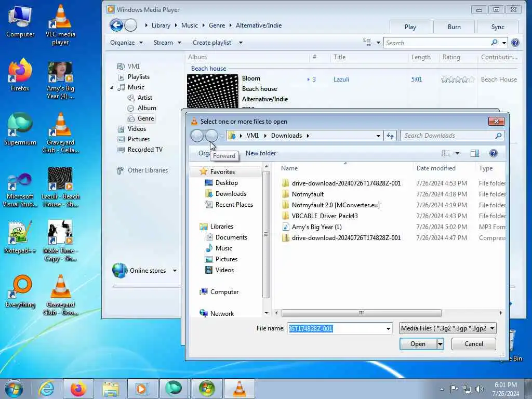Viewport: 532px width, 399px height.
Task: Select the Firefox desktop shortcut
Action: (x=20, y=75)
